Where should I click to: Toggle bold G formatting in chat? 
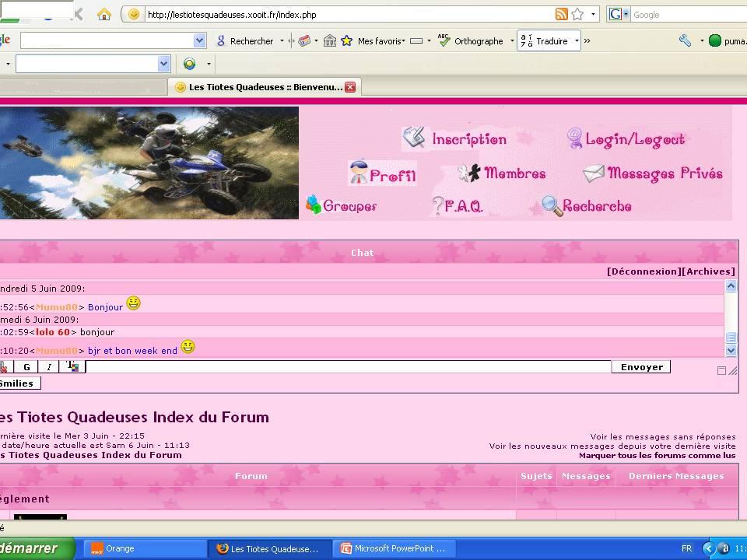pyautogui.click(x=26, y=367)
